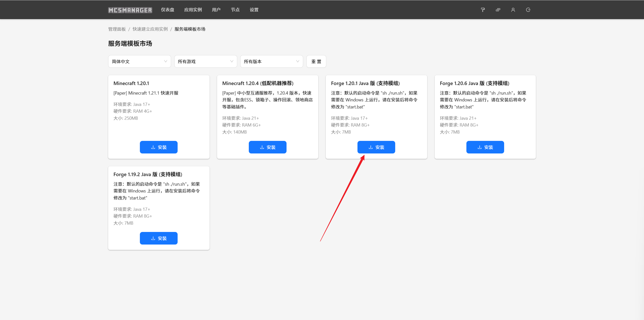Open the user account icon
The image size is (644, 320).
click(513, 10)
